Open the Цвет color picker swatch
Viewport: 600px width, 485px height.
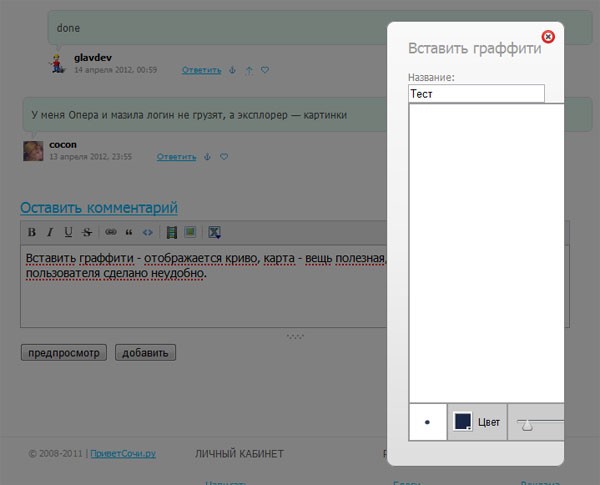coord(462,422)
